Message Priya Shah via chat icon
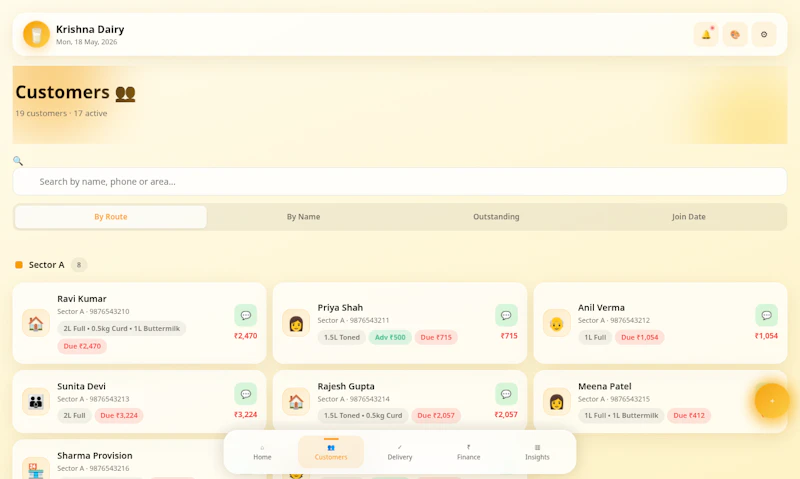 (506, 315)
